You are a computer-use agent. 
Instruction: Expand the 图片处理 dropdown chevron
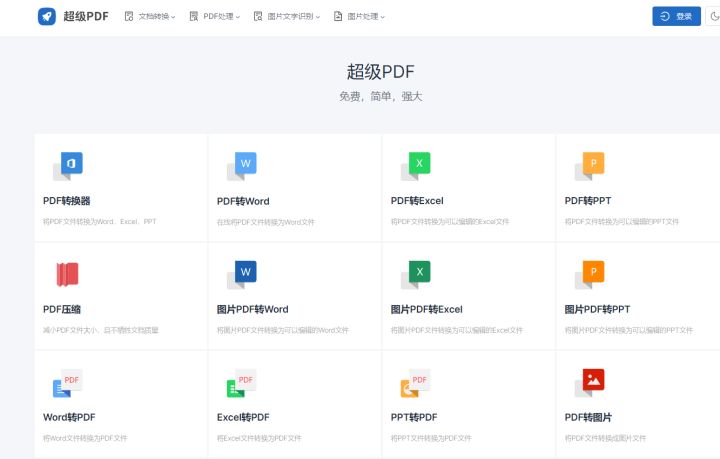coord(382,17)
